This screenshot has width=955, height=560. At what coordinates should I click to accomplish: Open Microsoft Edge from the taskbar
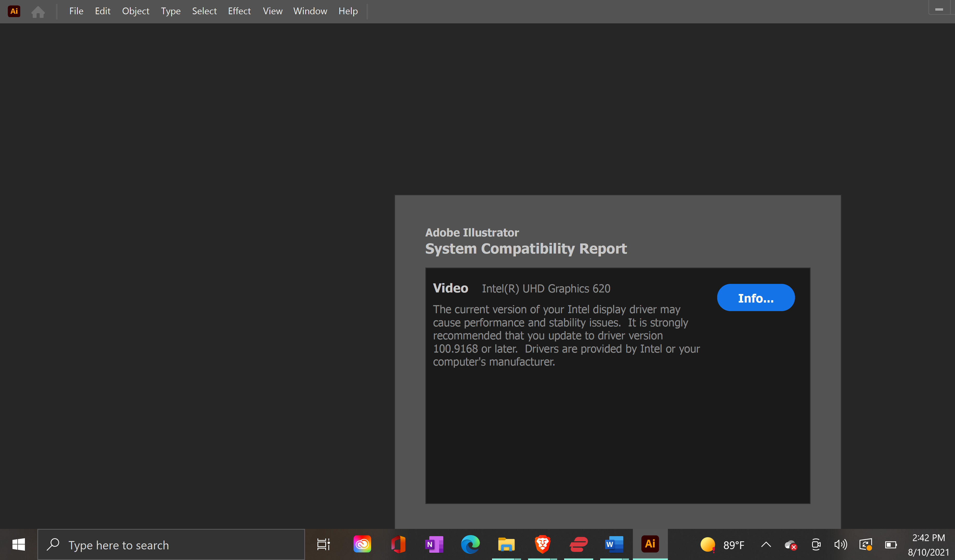[470, 544]
